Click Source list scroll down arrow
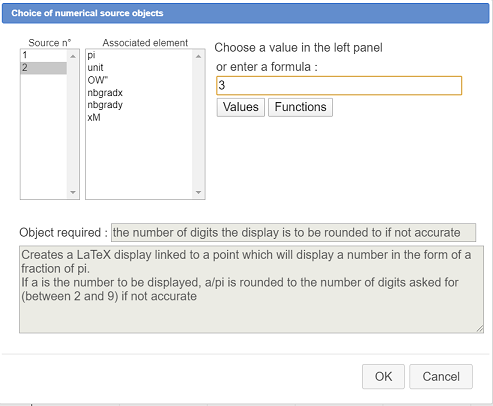Viewport: 493px width, 406px height. point(73,192)
